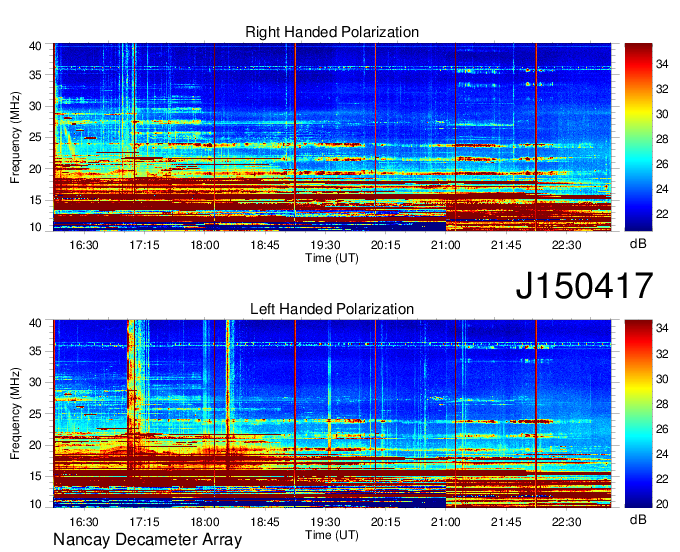Click the 19:30 time tick under Right Handed plot
680x552 pixels.
tap(325, 245)
